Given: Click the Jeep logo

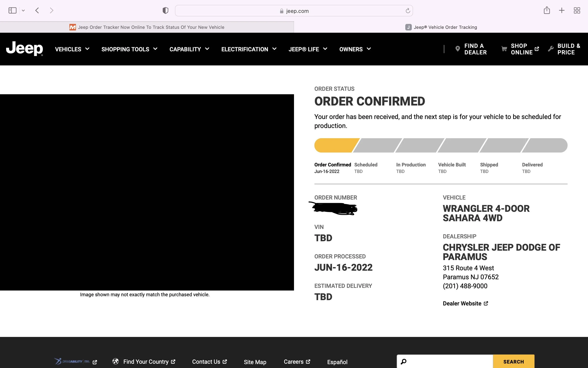Looking at the screenshot, I should tap(24, 48).
